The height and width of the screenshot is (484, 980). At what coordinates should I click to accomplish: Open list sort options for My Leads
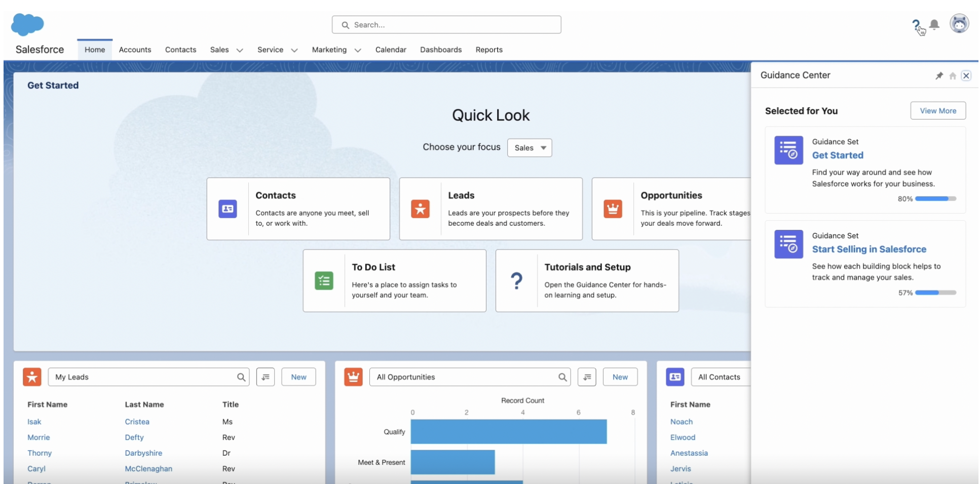tap(266, 377)
